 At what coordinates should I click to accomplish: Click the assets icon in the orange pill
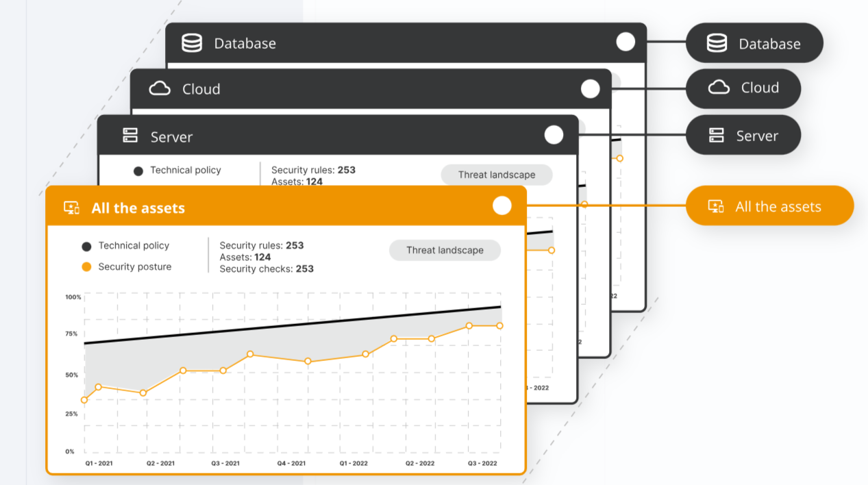coord(714,206)
